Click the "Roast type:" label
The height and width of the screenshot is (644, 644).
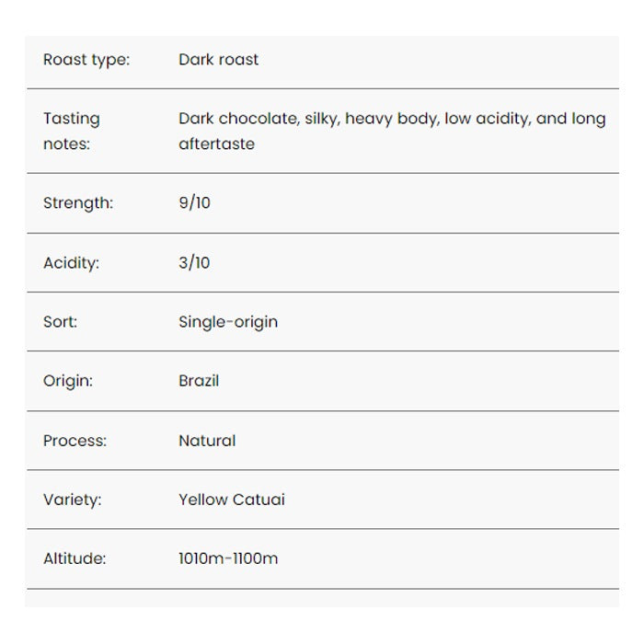(86, 60)
